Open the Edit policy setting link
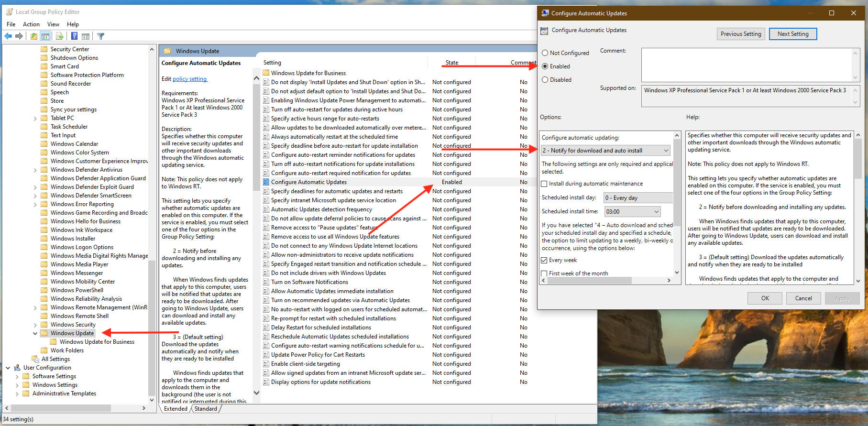868x426 pixels. pyautogui.click(x=189, y=79)
